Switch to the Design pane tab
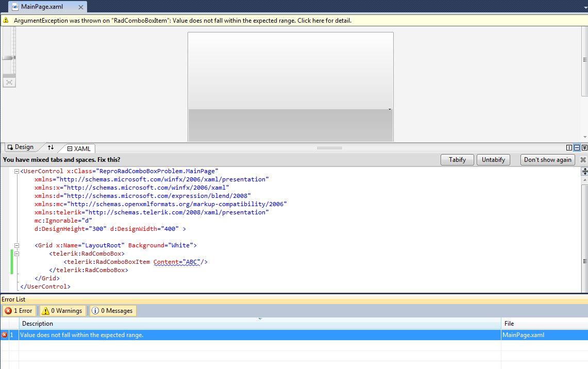 click(21, 147)
